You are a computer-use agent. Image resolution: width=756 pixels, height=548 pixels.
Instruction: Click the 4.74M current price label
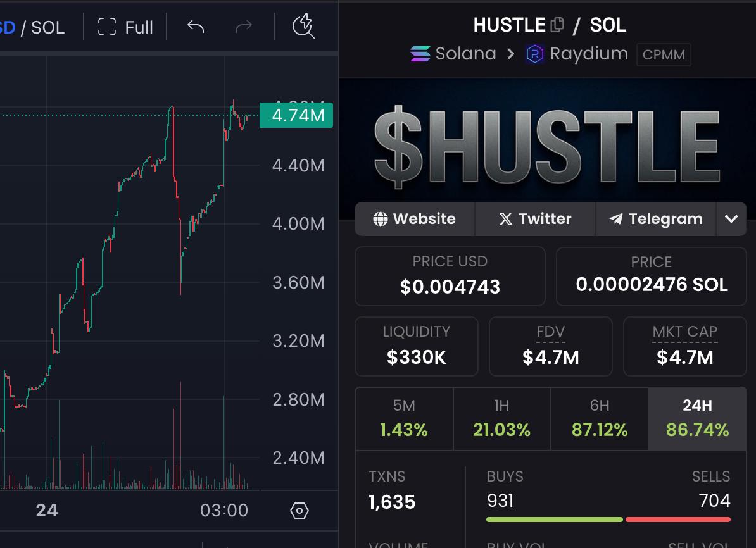pos(296,116)
